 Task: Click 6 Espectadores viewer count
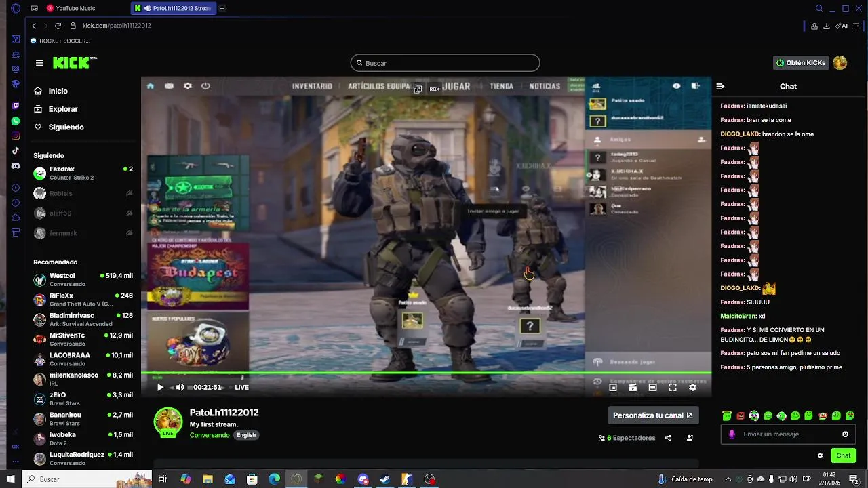pyautogui.click(x=627, y=438)
